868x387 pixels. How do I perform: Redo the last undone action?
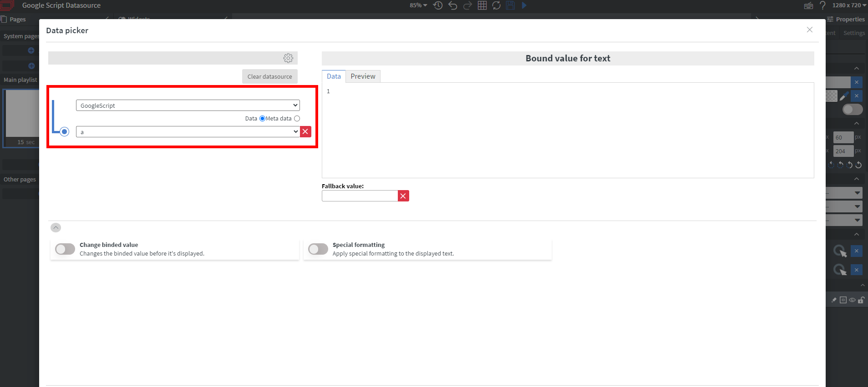(467, 5)
